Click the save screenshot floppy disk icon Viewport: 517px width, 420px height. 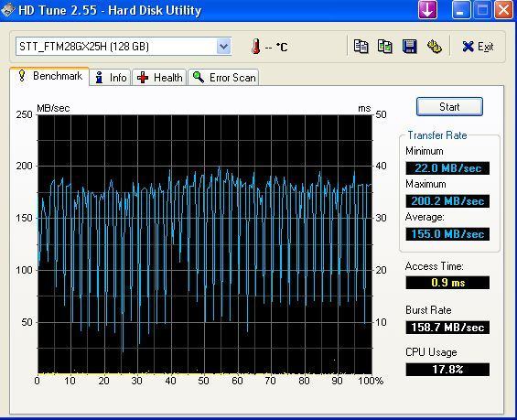click(410, 47)
